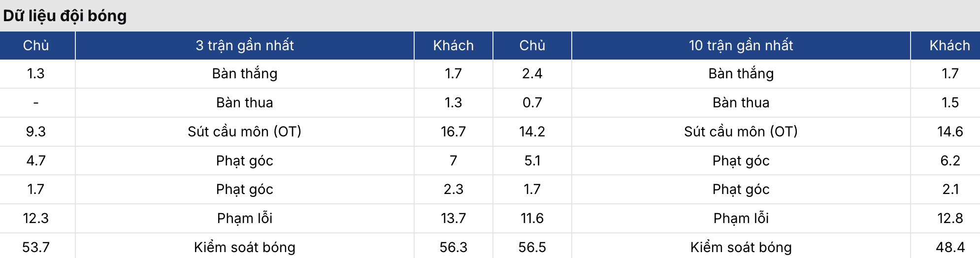Select the goals conceded value 0.7
980x258 pixels.
532,102
